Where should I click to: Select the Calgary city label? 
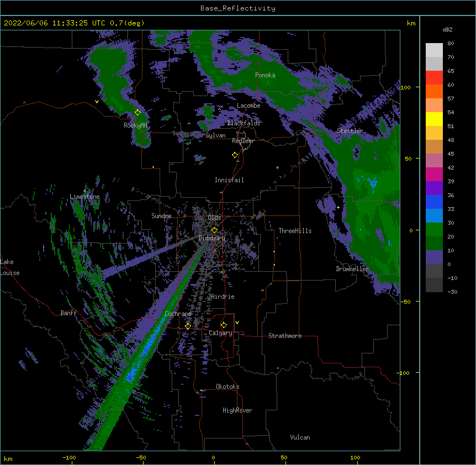(x=220, y=333)
